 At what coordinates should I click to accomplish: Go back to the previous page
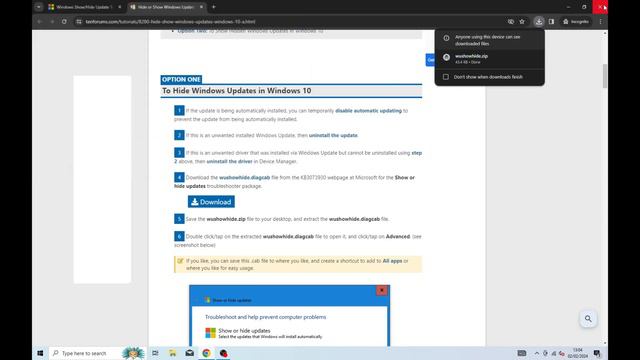click(40, 22)
